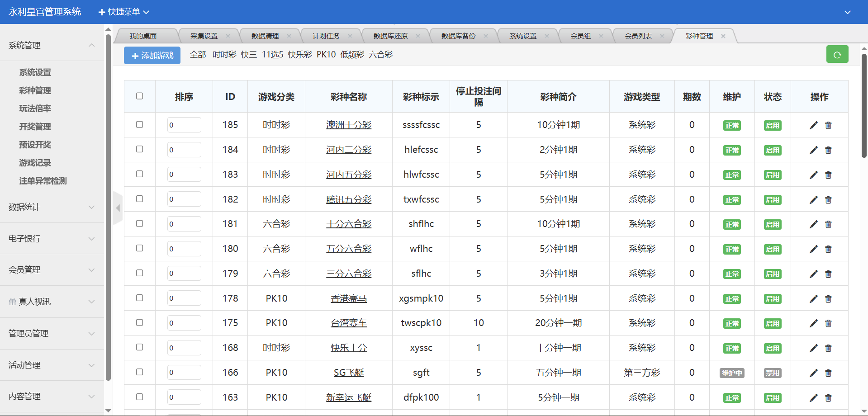Image resolution: width=868 pixels, height=416 pixels.
Task: Switch to the 会员列表 tab
Action: coord(638,36)
